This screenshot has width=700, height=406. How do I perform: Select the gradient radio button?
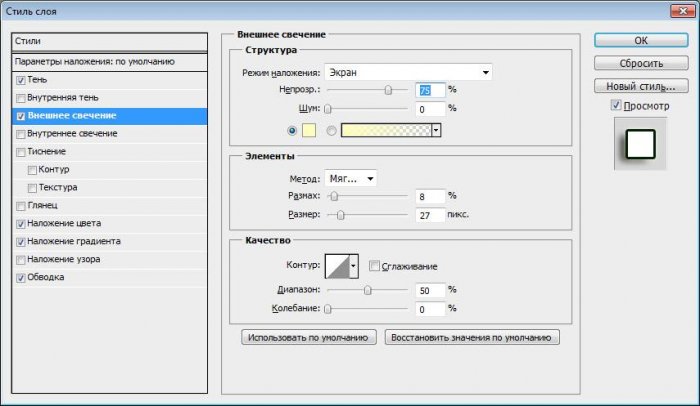331,130
